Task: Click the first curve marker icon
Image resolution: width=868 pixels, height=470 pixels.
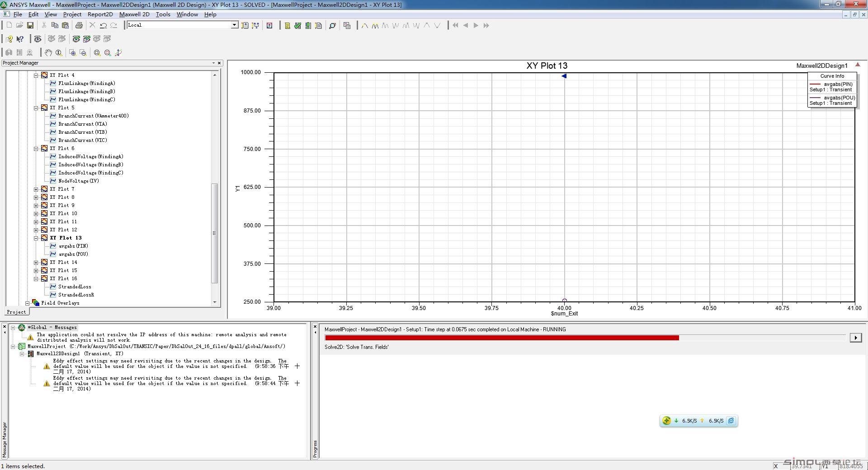Action: 365,25
